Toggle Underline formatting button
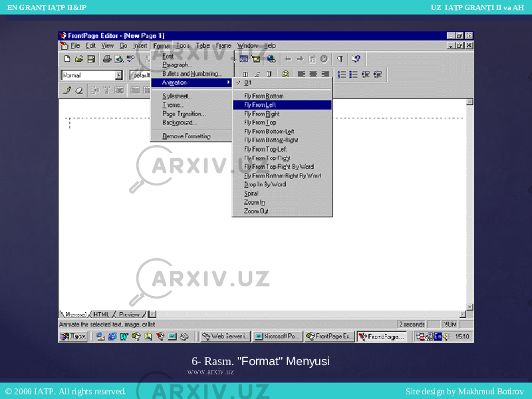This screenshot has width=532, height=399. [269, 74]
